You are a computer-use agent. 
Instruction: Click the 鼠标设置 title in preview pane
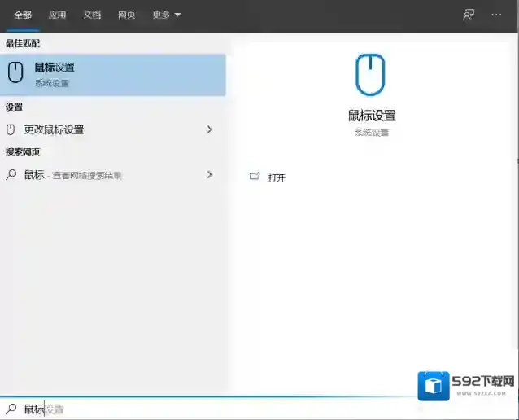371,116
